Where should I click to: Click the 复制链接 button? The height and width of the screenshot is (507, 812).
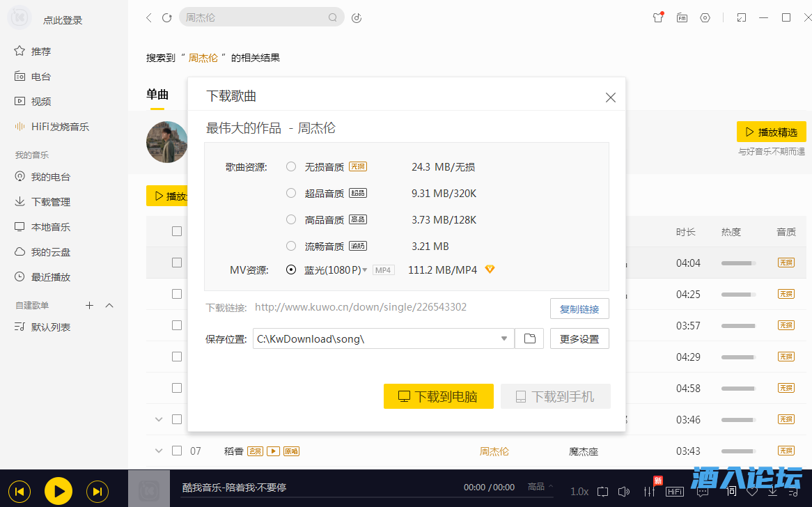pos(579,309)
